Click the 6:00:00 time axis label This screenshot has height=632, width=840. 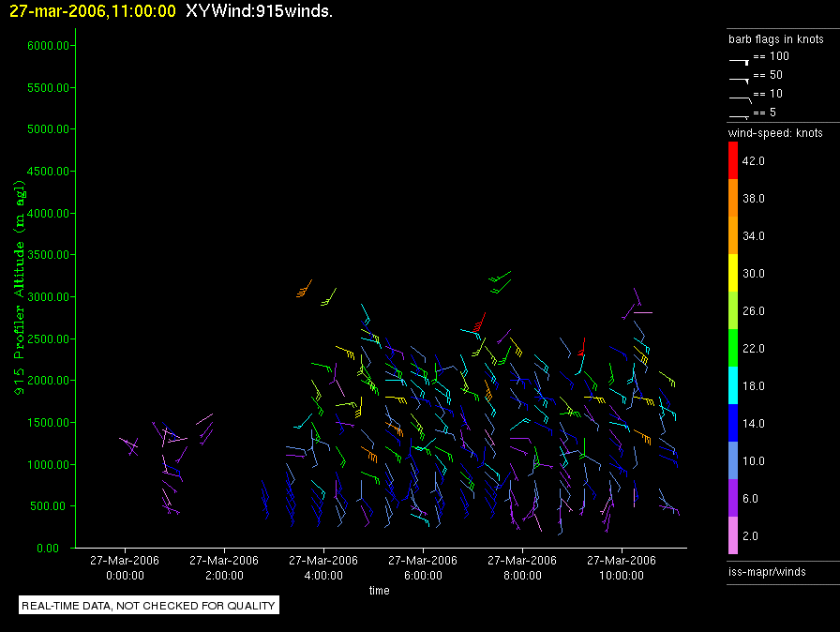pos(423,576)
